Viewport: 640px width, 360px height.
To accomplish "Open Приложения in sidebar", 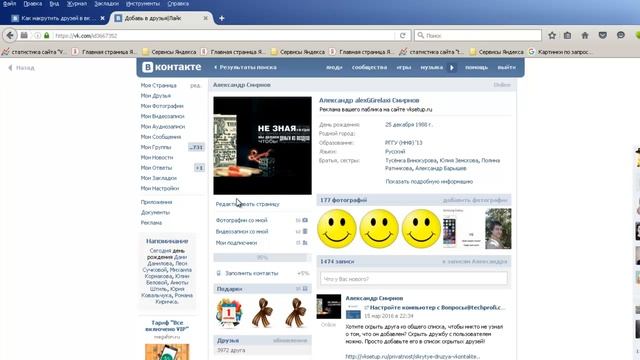I will tap(156, 202).
